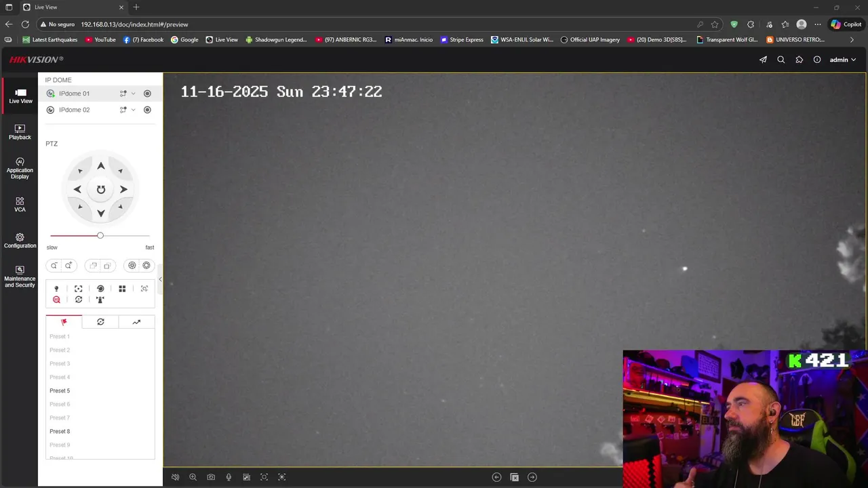
Task: Move PTZ diagonally up-right
Action: pos(121,171)
